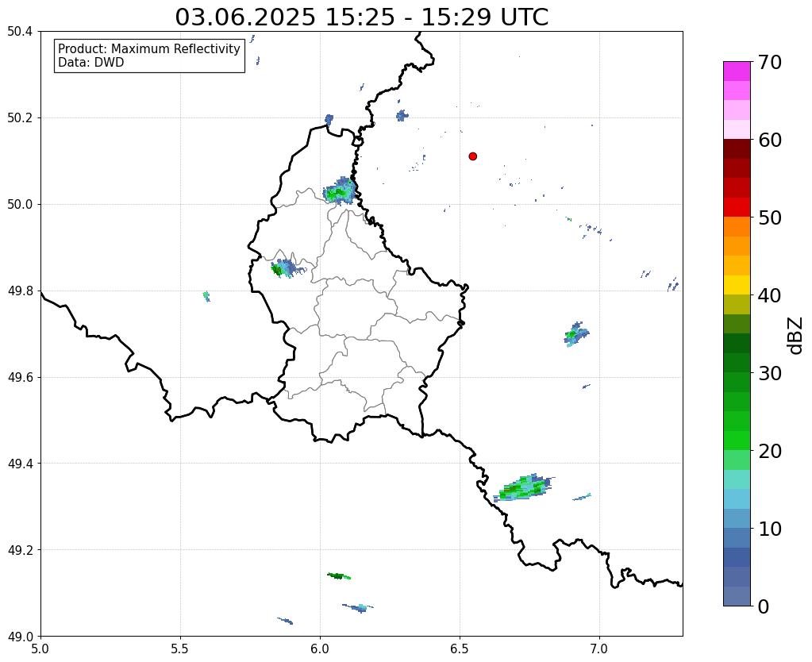Click the 49.0 latitude axis label
Screen dimensions: 812x662
click(x=20, y=636)
